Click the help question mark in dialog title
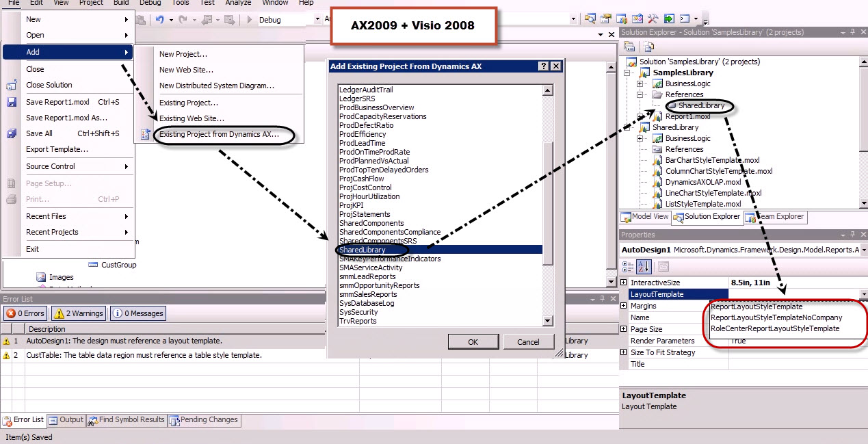This screenshot has height=444, width=868. pyautogui.click(x=544, y=66)
